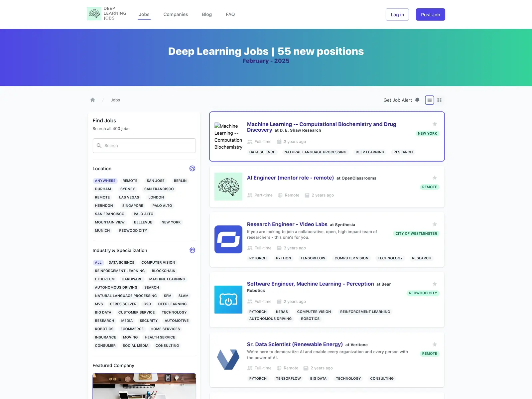The width and height of the screenshot is (532, 399).
Task: Select the ANYWHERE location filter
Action: point(105,181)
